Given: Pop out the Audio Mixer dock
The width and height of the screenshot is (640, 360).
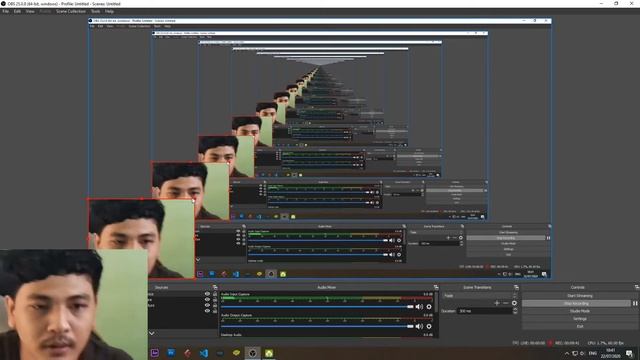Looking at the screenshot, I should 436,287.
